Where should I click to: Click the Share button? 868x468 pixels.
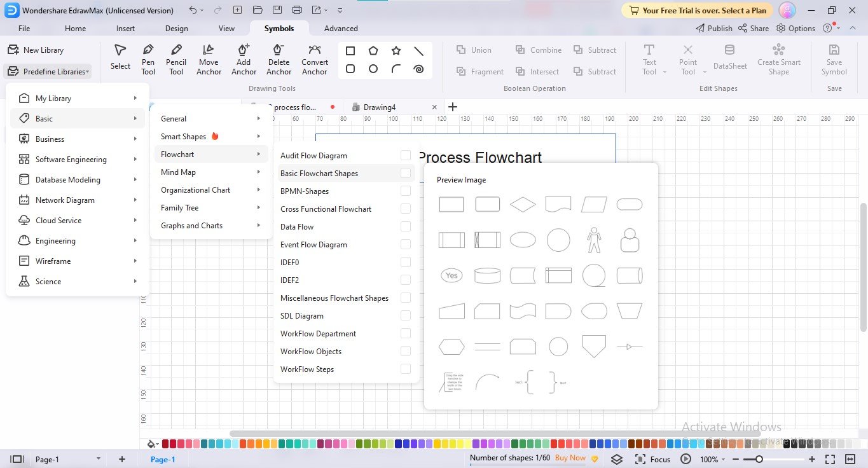754,28
